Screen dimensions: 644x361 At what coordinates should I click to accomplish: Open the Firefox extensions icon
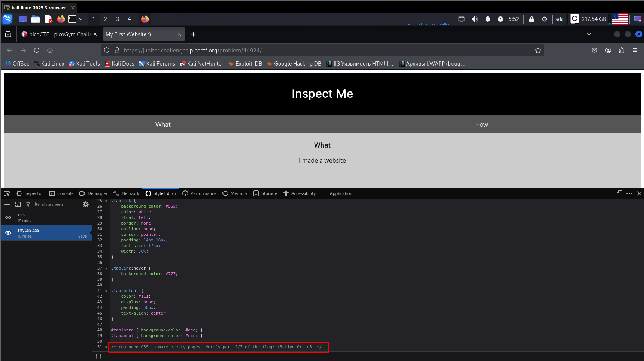[x=622, y=50]
